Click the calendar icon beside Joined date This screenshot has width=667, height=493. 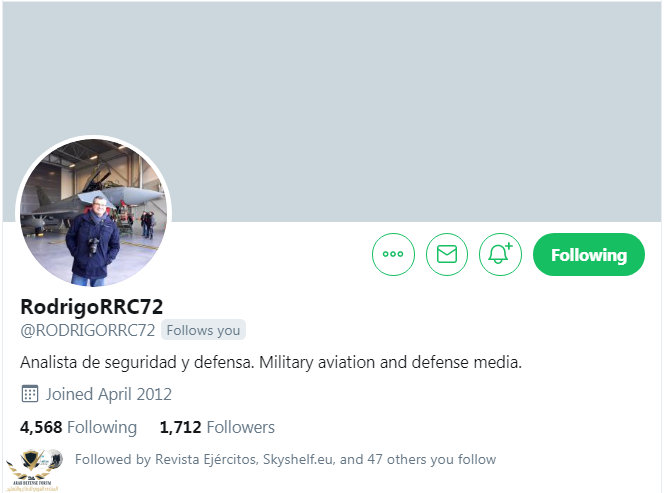pos(29,393)
